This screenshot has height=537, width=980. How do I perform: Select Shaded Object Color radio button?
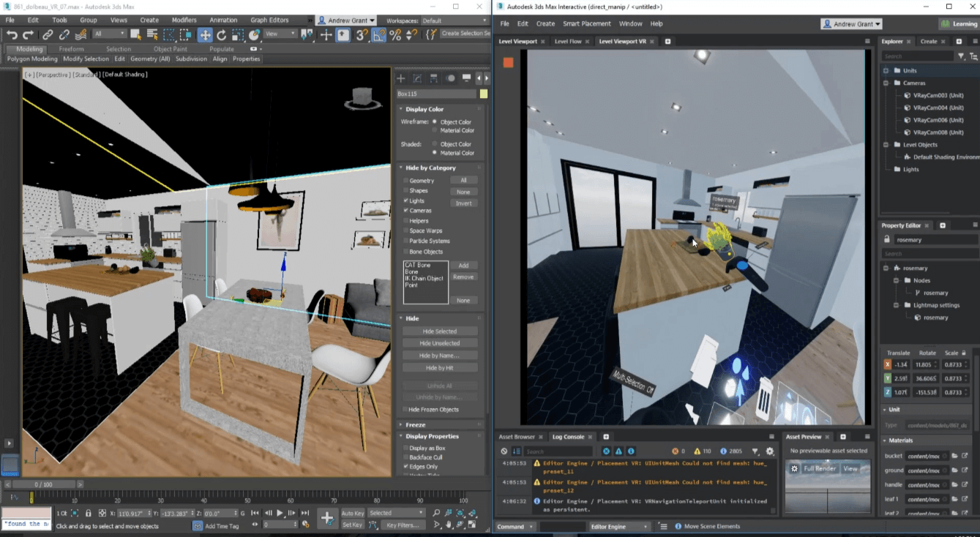click(x=435, y=144)
